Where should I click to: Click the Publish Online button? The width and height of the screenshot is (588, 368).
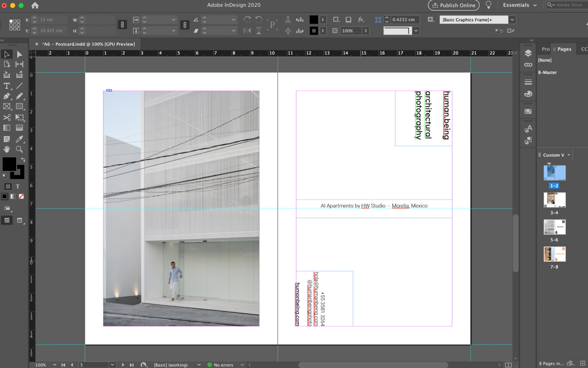click(454, 5)
